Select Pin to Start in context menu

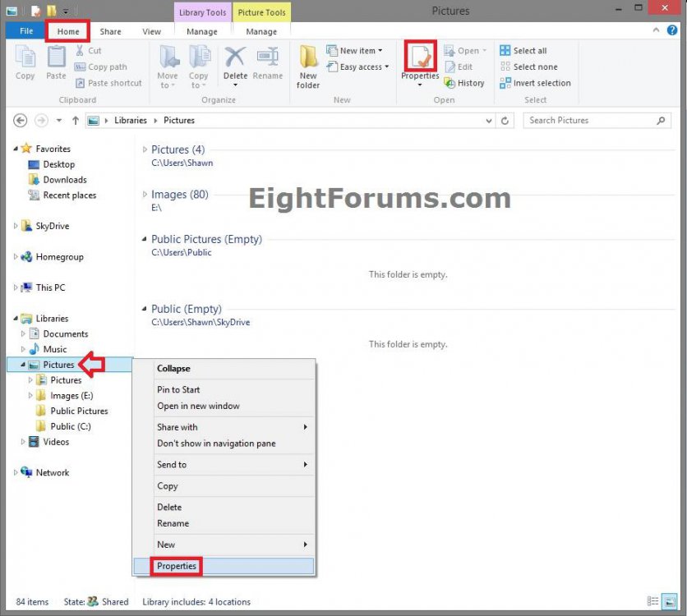pos(178,389)
